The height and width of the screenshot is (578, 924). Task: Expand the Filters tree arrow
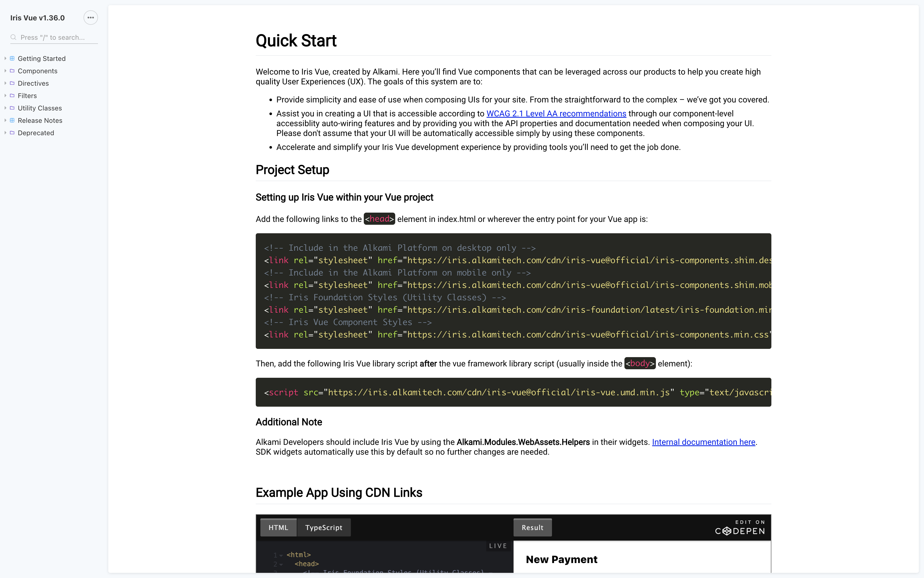[5, 95]
